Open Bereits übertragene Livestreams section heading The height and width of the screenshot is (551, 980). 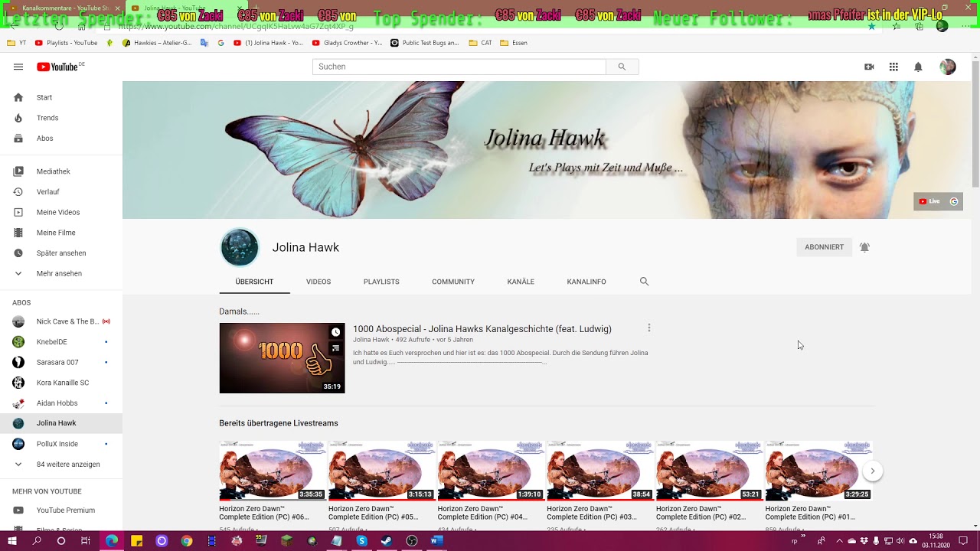(279, 423)
